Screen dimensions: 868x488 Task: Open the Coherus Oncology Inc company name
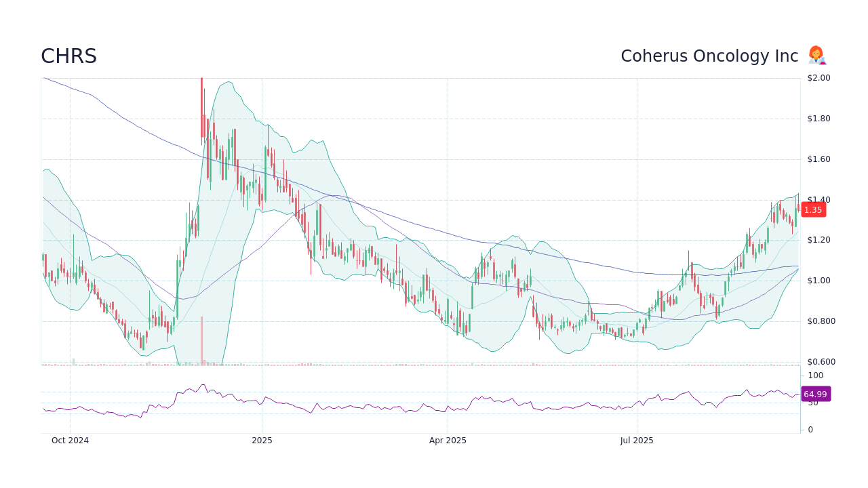tap(709, 56)
